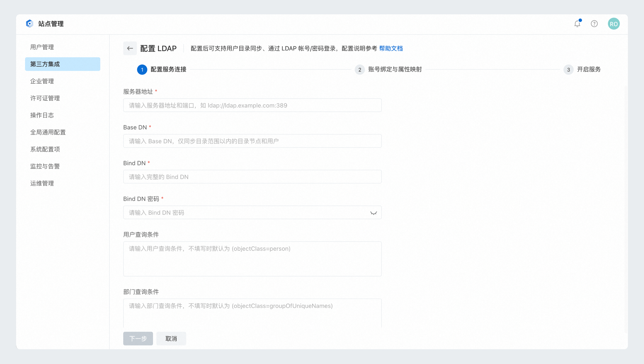Image resolution: width=644 pixels, height=364 pixels.
Task: Focus the Bind DN 密码 field
Action: (x=252, y=212)
